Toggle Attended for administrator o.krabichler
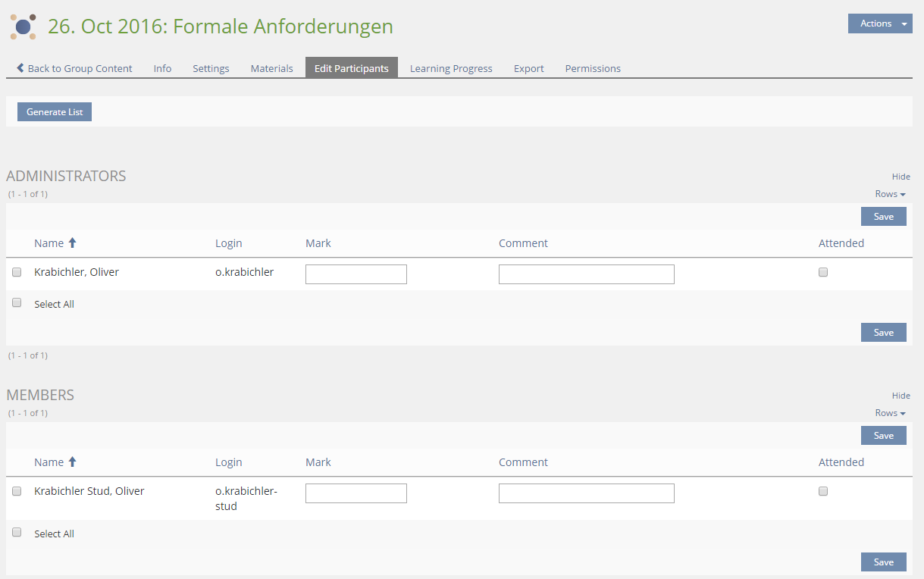 [823, 273]
